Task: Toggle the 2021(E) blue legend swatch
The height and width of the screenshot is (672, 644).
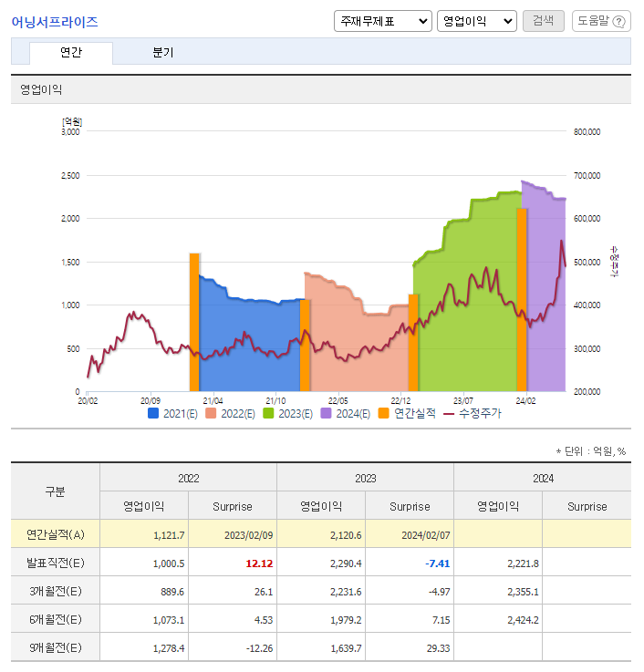Action: click(x=153, y=413)
